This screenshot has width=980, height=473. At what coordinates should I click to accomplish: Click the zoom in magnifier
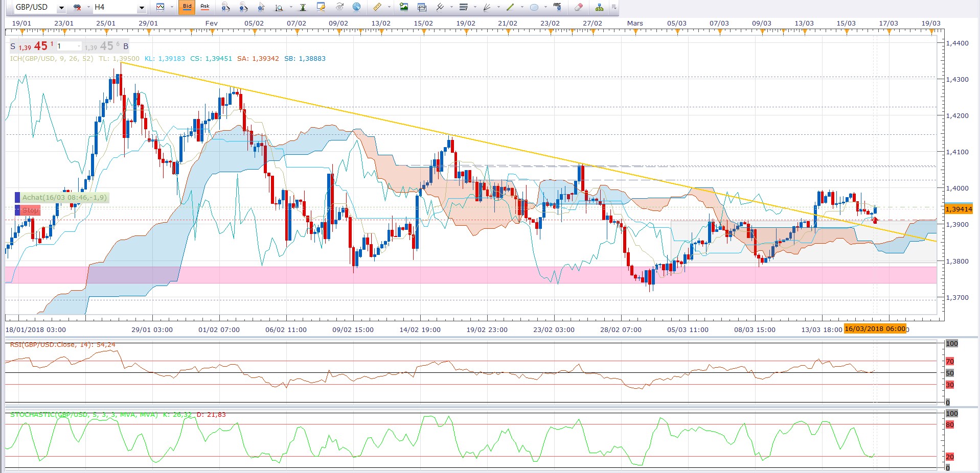tap(226, 7)
